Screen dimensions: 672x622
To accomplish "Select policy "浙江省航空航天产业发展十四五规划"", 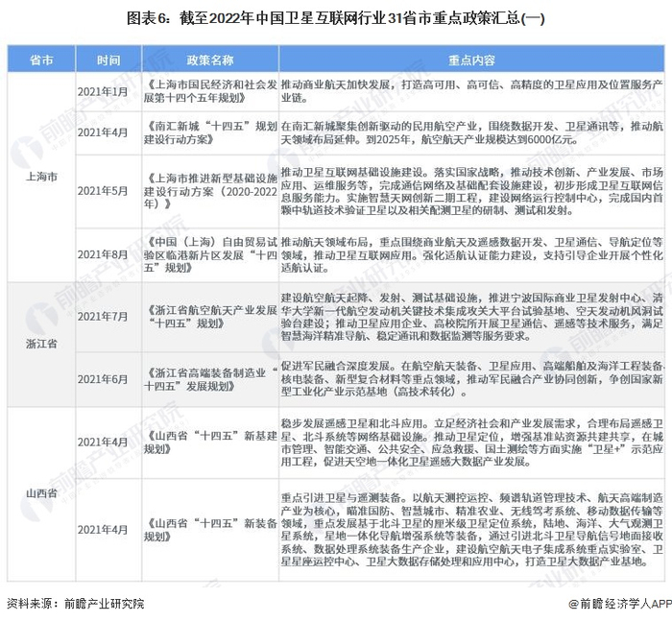I will 210,317.
